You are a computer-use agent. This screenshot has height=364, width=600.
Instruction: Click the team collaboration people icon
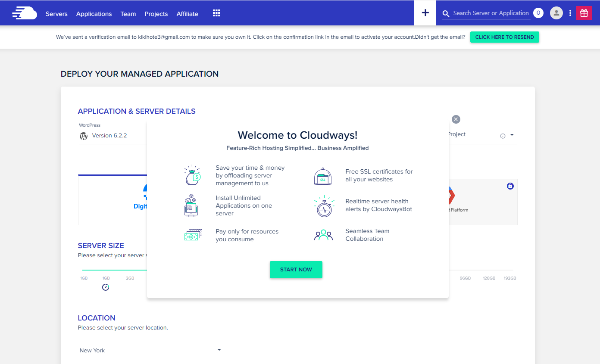click(324, 235)
